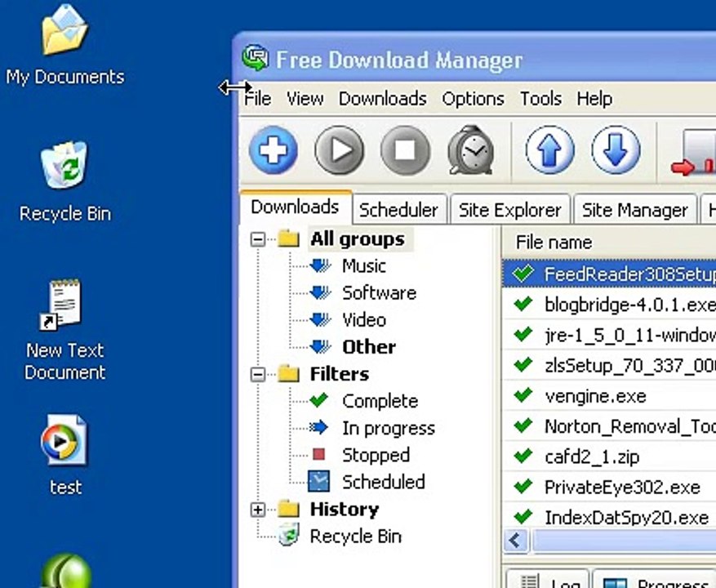This screenshot has height=588, width=716.
Task: Click the green orb desktop icon
Action: [67, 571]
